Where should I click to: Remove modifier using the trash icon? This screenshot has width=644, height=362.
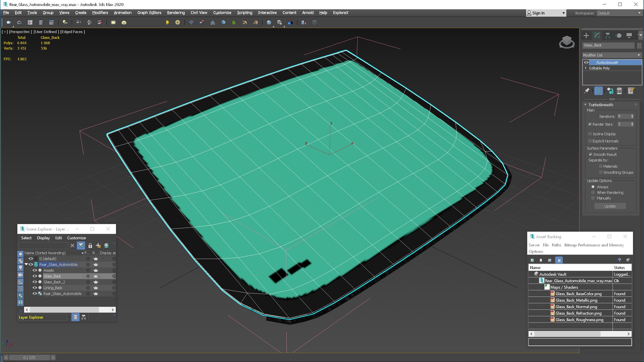pos(620,91)
